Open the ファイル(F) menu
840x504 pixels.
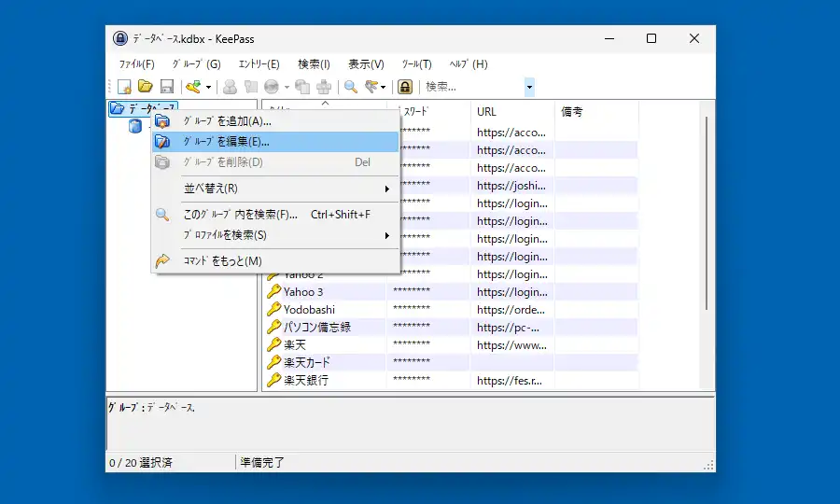(136, 64)
